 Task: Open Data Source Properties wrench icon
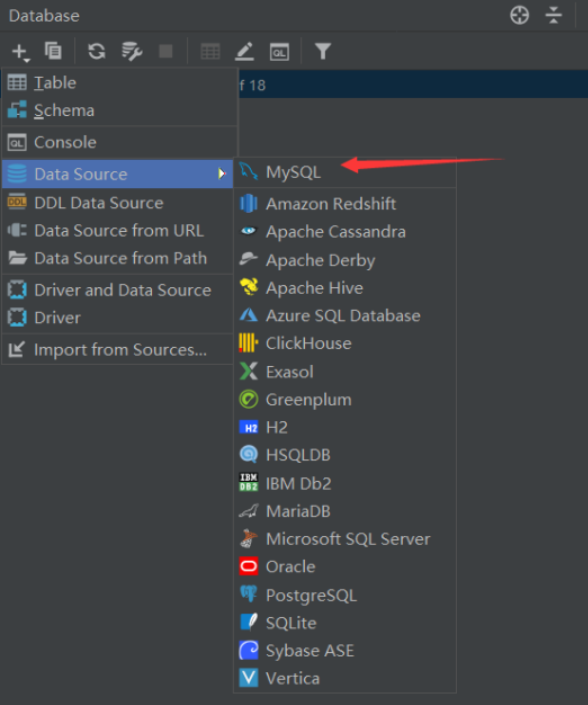coord(132,51)
